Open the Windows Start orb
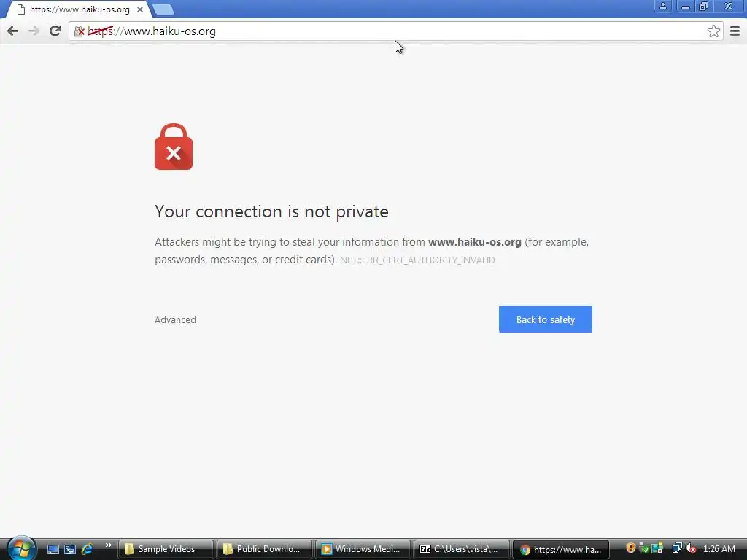 tap(21, 548)
